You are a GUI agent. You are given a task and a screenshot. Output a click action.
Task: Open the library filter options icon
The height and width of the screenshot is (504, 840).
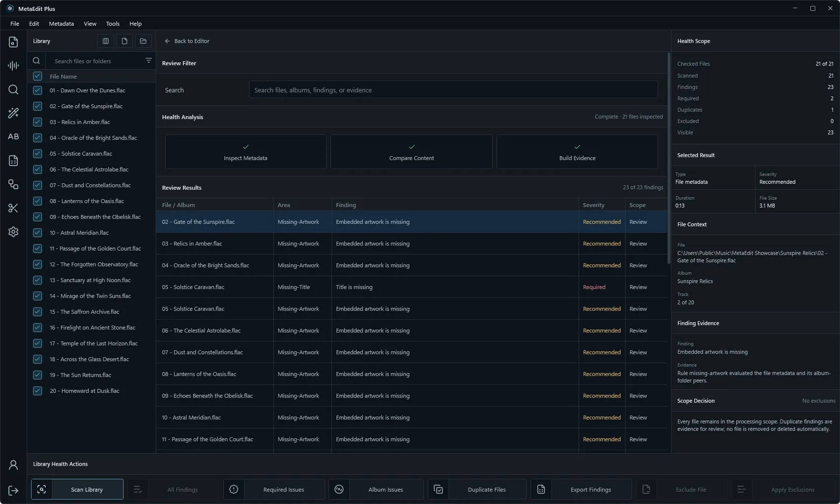click(x=149, y=61)
